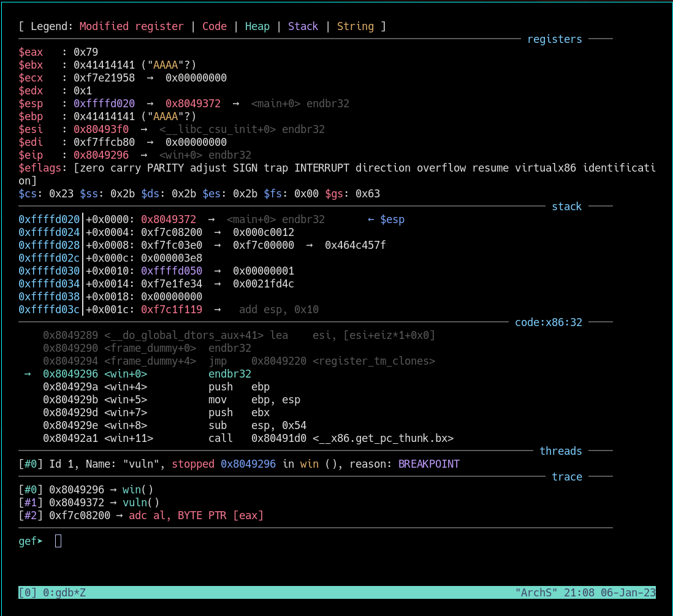Click "Modified register" in the legend
The image size is (673, 616).
point(131,26)
